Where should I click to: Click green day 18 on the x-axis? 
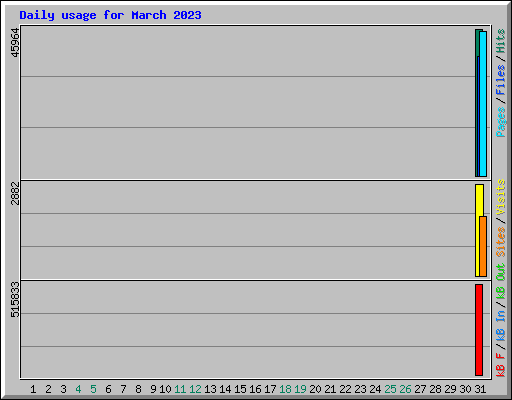285,389
